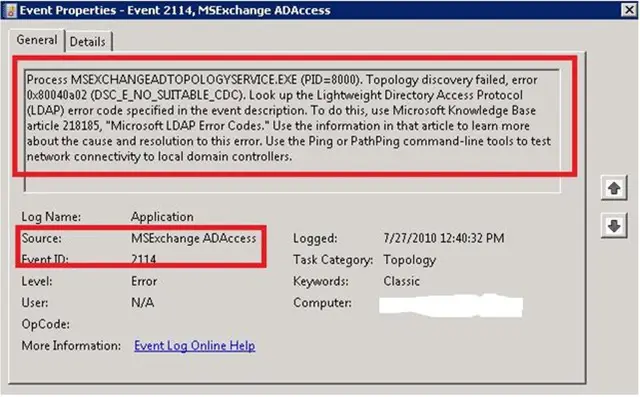Select the User value N/A
Image resolution: width=640 pixels, height=397 pixels.
click(142, 303)
